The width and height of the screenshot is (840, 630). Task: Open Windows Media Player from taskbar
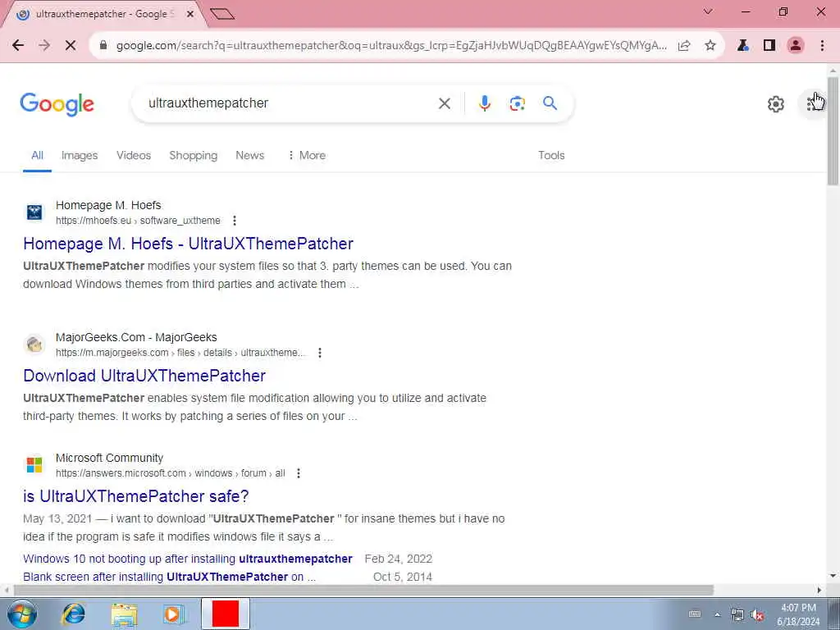pyautogui.click(x=175, y=614)
